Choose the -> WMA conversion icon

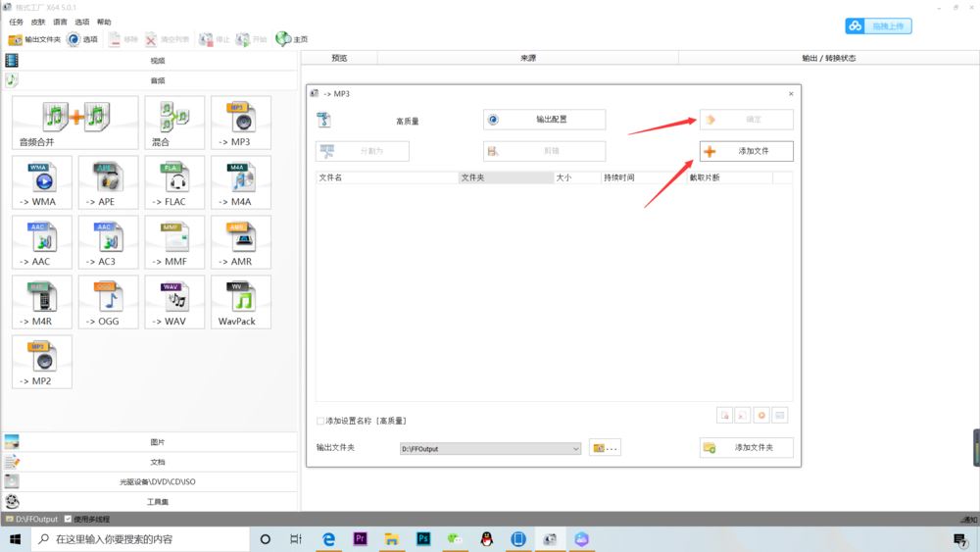pos(42,182)
